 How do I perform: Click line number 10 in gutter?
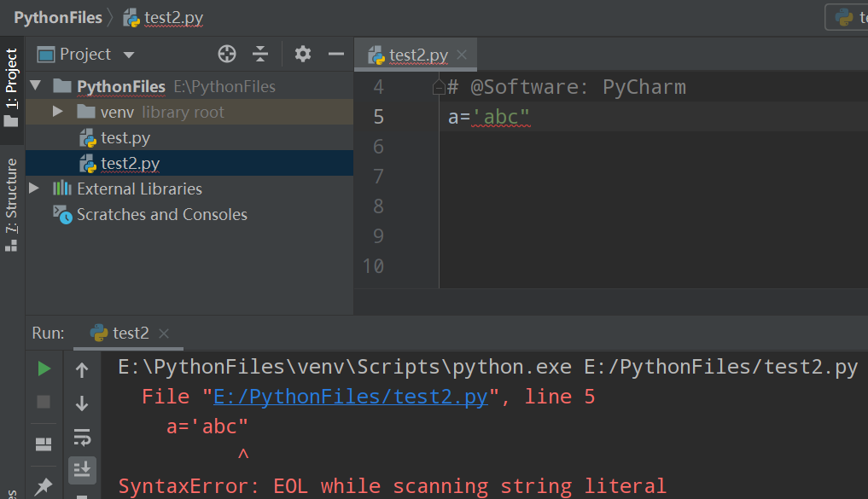[373, 266]
